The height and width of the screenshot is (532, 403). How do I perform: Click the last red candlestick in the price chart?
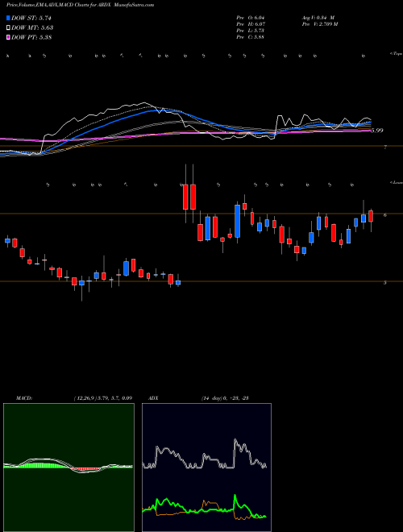[x=371, y=216]
